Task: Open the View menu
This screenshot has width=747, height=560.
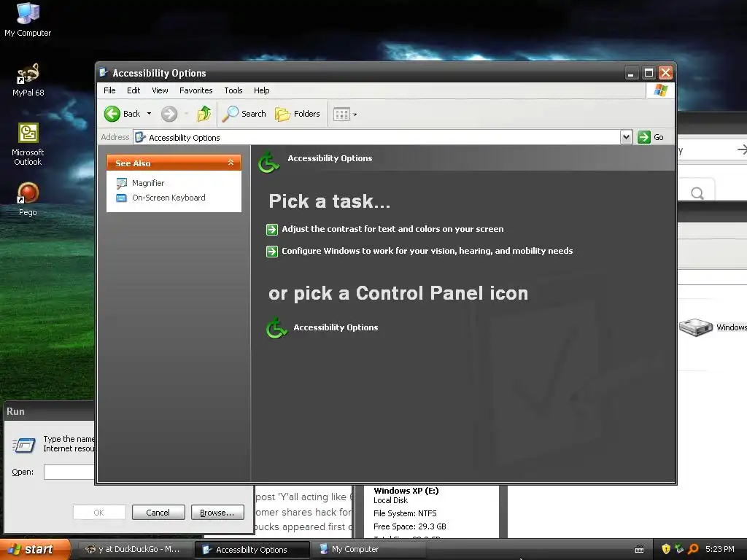Action: tap(160, 90)
